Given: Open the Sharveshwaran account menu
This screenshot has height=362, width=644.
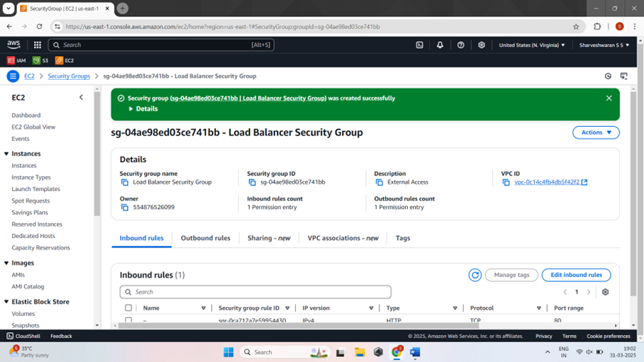Looking at the screenshot, I should pyautogui.click(x=604, y=45).
